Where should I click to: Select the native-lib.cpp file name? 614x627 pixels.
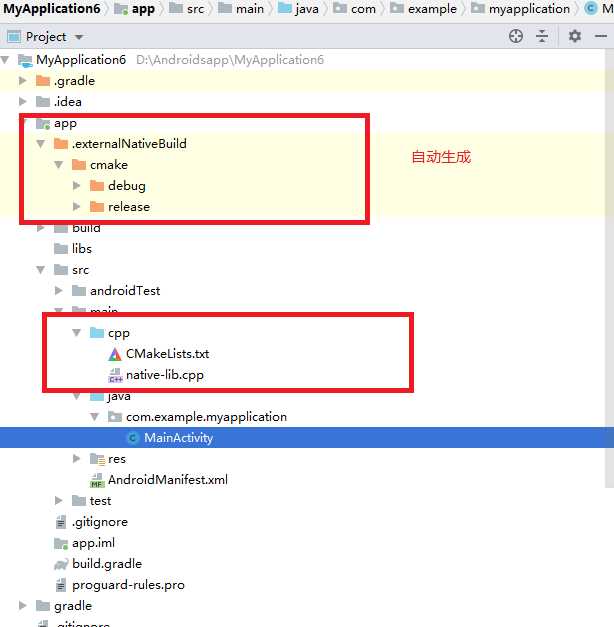(x=165, y=375)
